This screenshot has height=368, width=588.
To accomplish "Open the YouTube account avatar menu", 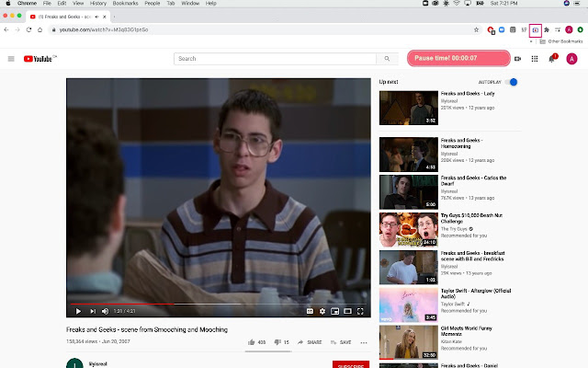I will tap(571, 59).
